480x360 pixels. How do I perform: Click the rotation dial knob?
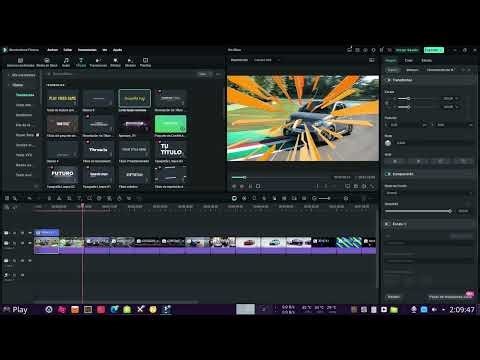tap(388, 143)
